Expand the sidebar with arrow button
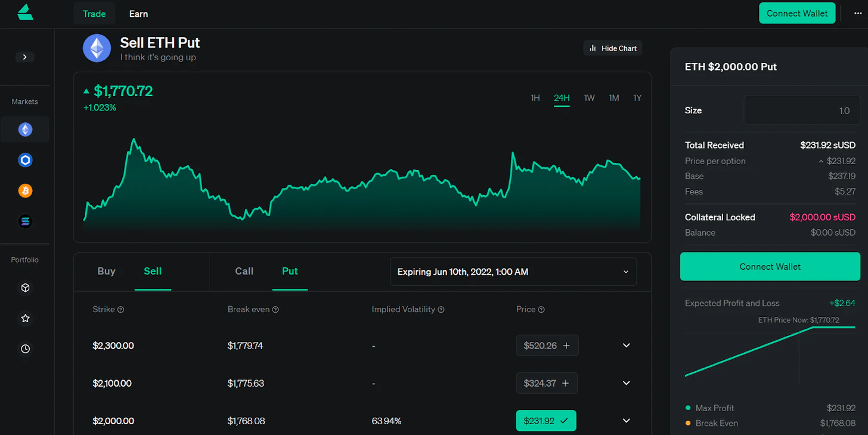The width and height of the screenshot is (868, 435). (25, 57)
